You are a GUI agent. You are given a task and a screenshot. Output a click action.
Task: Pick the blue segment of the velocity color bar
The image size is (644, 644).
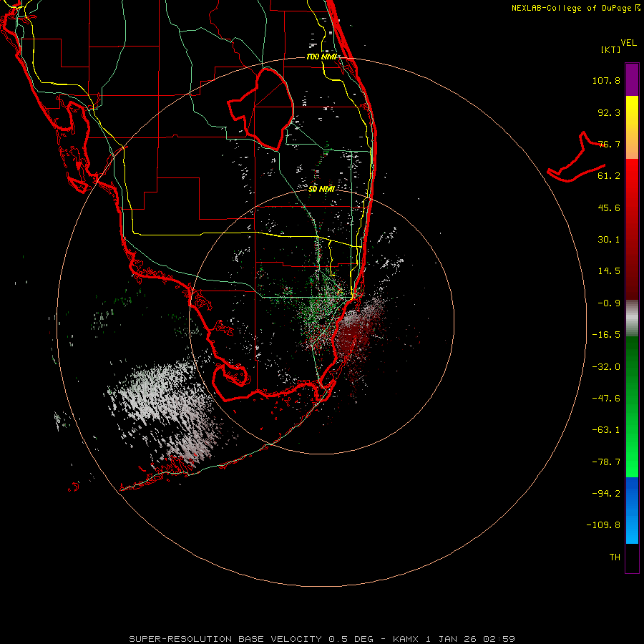pyautogui.click(x=632, y=510)
